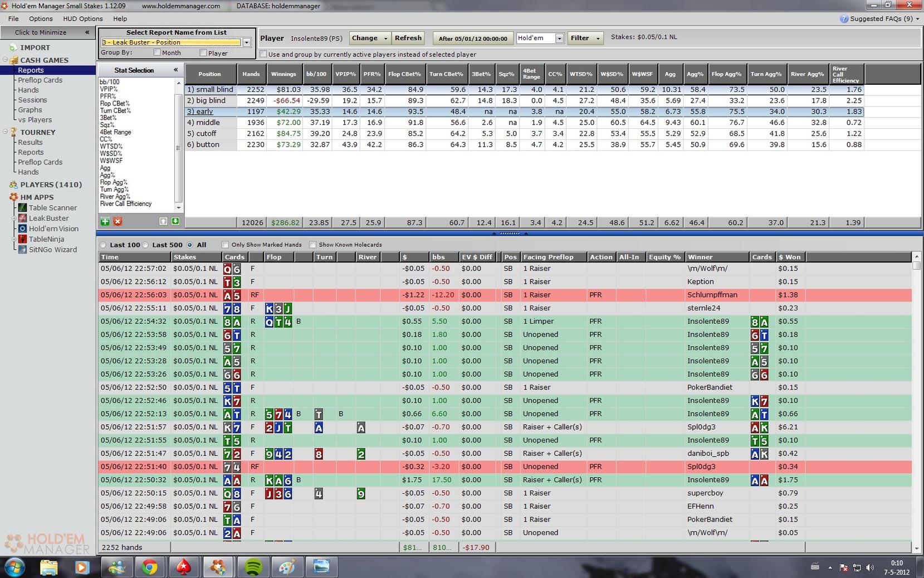Check Show Known Holecards
The height and width of the screenshot is (578, 924).
click(x=313, y=245)
